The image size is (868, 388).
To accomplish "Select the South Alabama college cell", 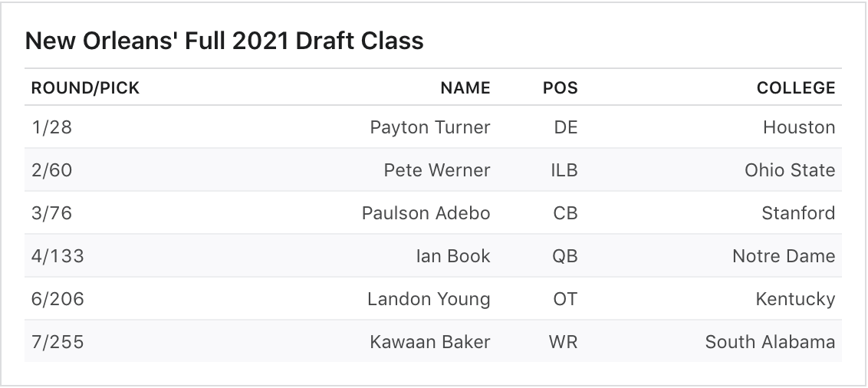I will 769,342.
